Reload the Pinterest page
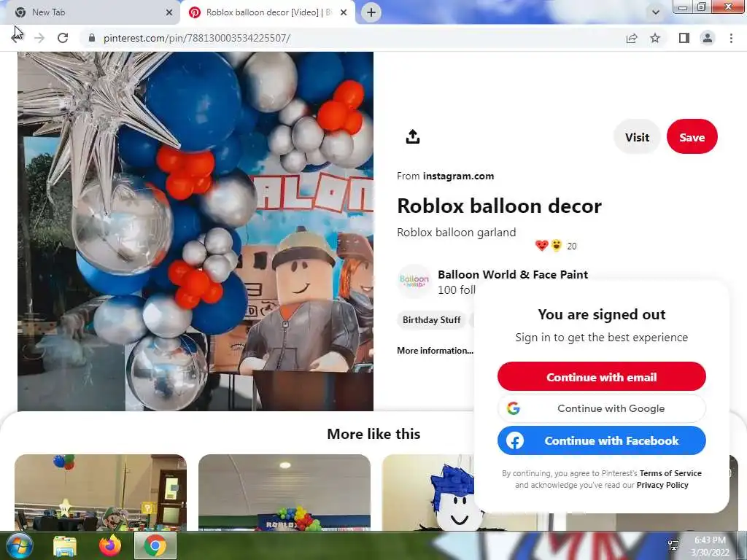The image size is (747, 560). pos(63,38)
